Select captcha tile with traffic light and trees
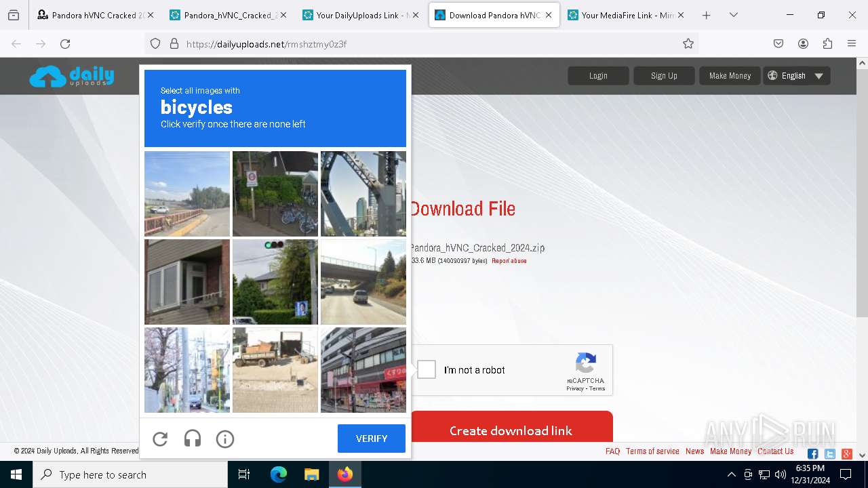Viewport: 868px width, 488px height. point(275,282)
